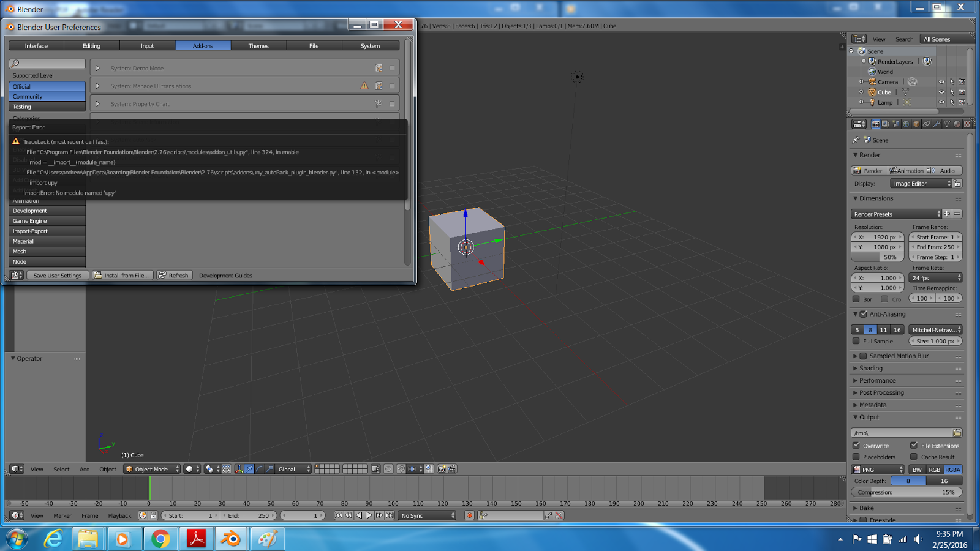Viewport: 980px width, 551px height.
Task: Enable the Full Sample checkbox
Action: click(856, 341)
